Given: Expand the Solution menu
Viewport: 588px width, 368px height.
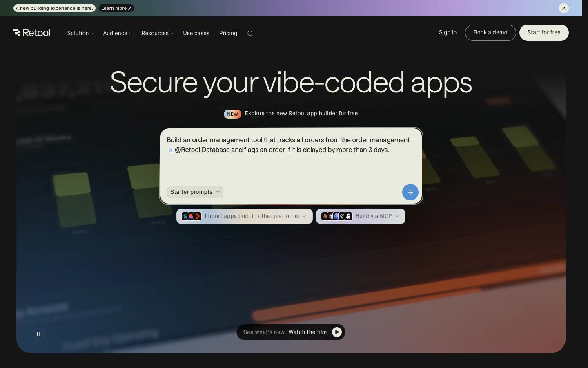Looking at the screenshot, I should (80, 34).
